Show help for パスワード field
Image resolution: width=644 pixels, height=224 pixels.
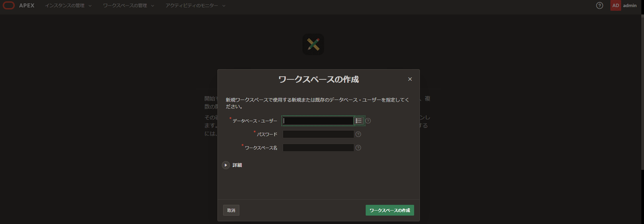point(358,134)
